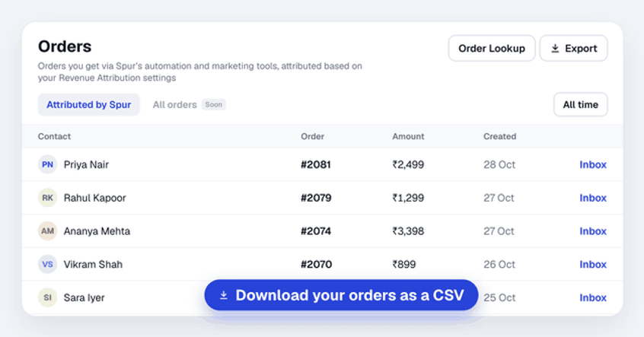Click the 26 Oct created date
Viewport: 644px width, 337px height.
499,264
